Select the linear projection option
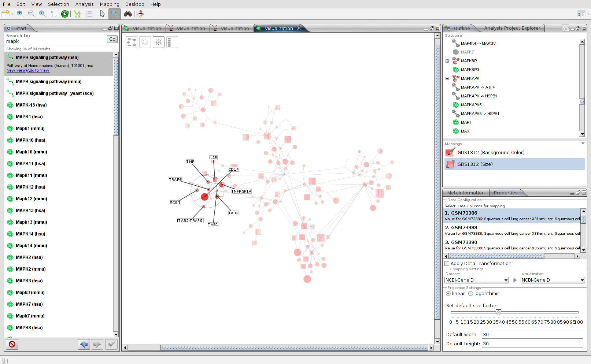This screenshot has width=591, height=364. click(x=448, y=294)
